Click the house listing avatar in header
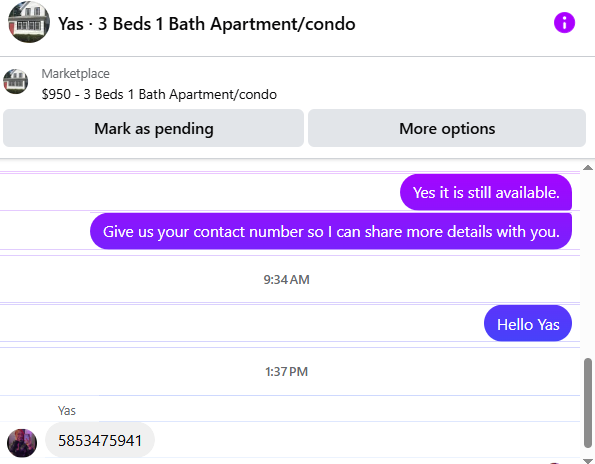This screenshot has height=464, width=595. click(29, 22)
